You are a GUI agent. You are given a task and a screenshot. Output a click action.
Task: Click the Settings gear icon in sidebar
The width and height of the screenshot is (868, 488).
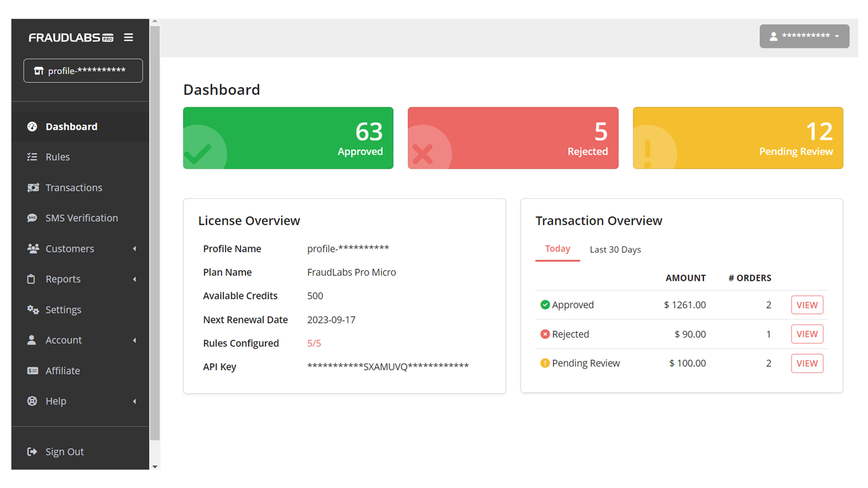coord(33,310)
